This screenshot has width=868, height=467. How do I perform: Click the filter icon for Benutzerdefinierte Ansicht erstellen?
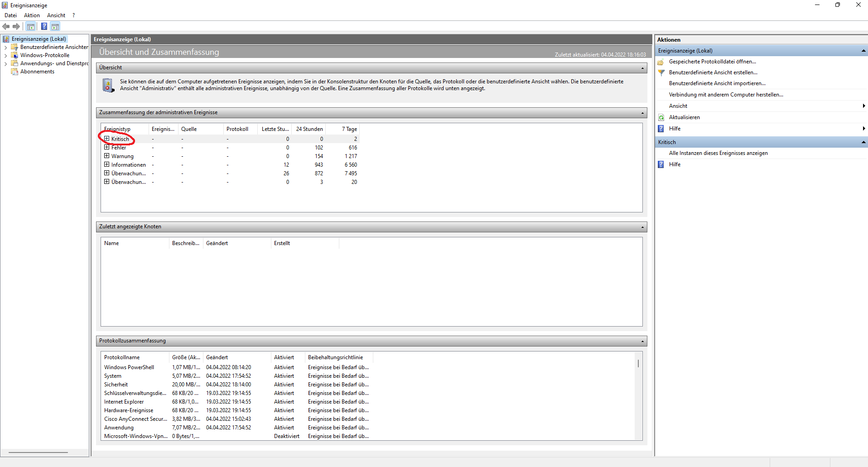tap(661, 72)
